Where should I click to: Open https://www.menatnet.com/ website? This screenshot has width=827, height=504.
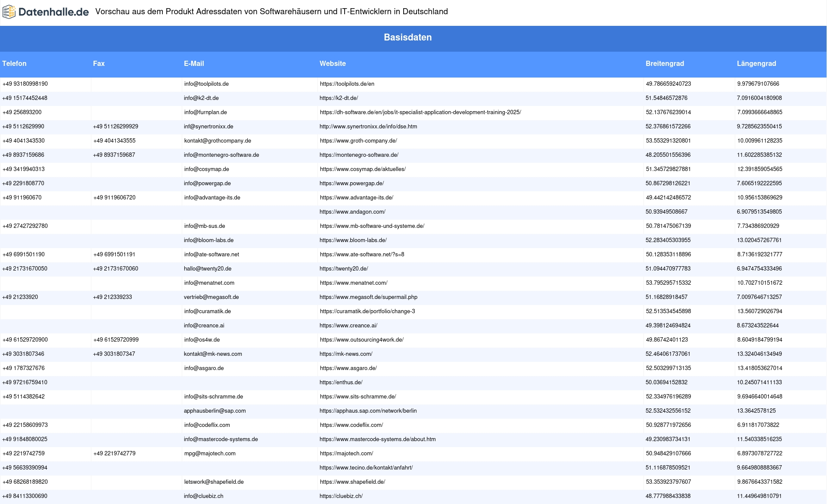354,283
